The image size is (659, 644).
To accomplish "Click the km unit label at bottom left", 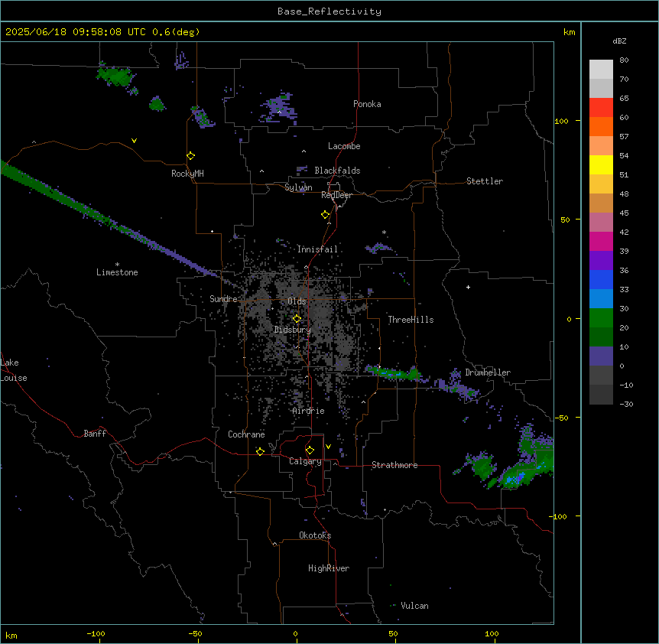I will pos(11,635).
